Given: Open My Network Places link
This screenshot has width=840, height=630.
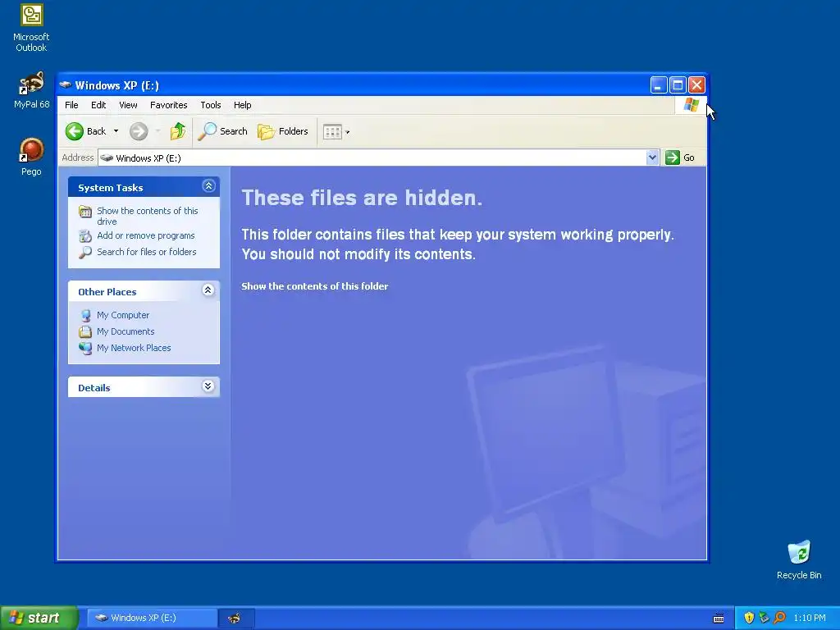Looking at the screenshot, I should tap(134, 348).
